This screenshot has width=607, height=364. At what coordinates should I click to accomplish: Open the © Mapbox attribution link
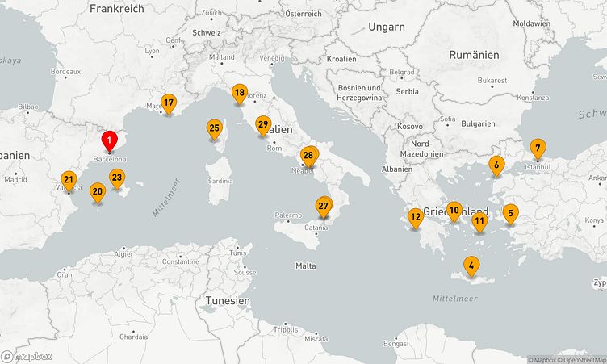pyautogui.click(x=544, y=360)
